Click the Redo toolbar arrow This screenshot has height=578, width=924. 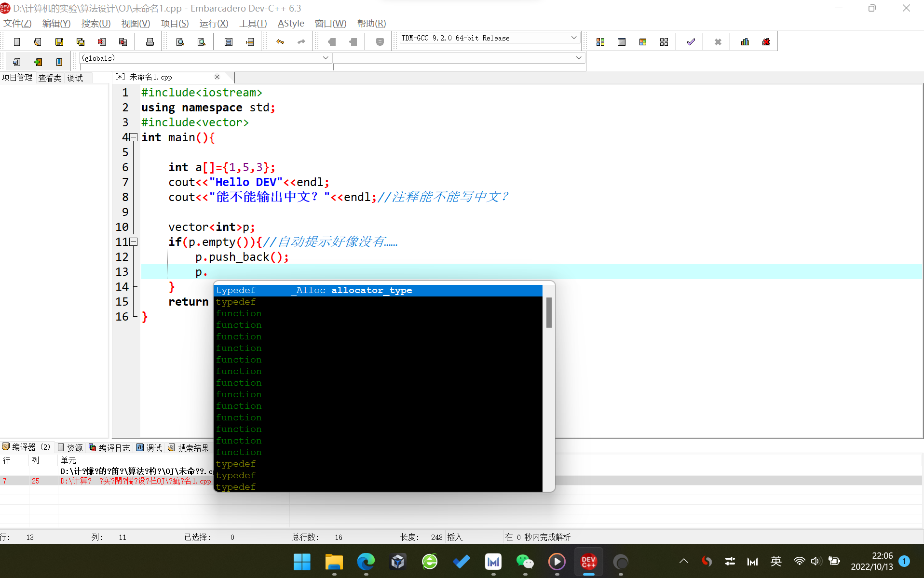pos(301,42)
